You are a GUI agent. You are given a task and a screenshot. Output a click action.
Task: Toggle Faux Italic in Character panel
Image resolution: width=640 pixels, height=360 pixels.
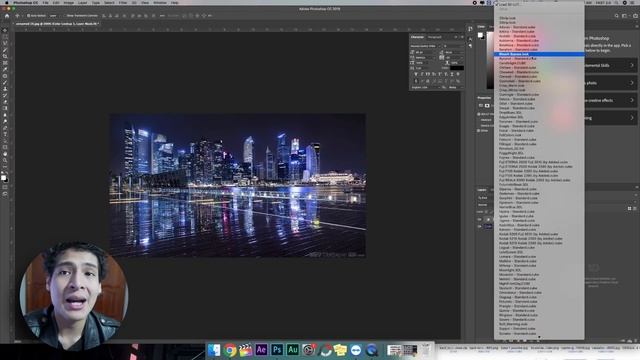[x=422, y=74]
